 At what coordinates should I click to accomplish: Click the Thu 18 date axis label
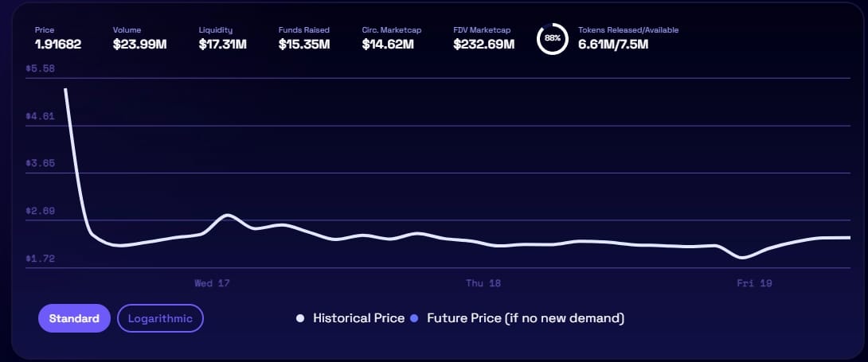tap(483, 283)
